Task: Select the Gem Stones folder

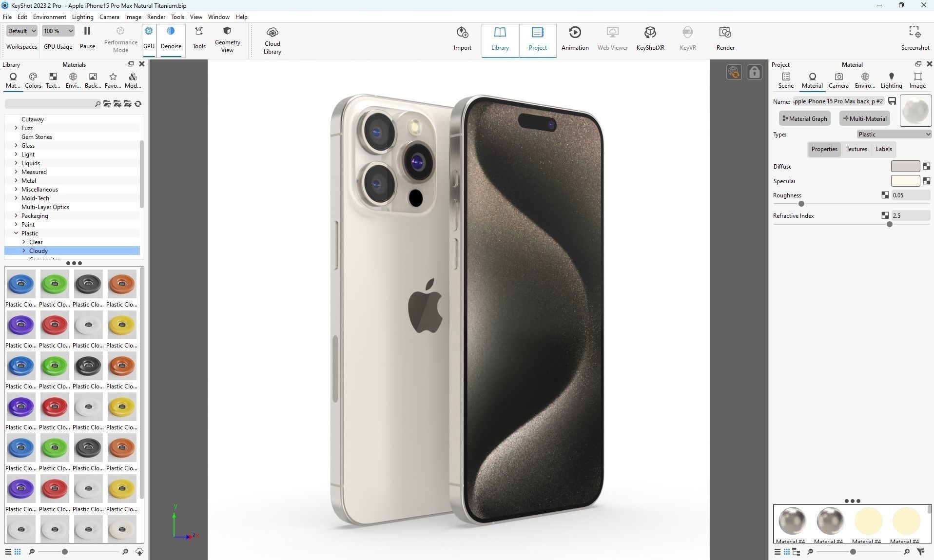Action: 37,136
